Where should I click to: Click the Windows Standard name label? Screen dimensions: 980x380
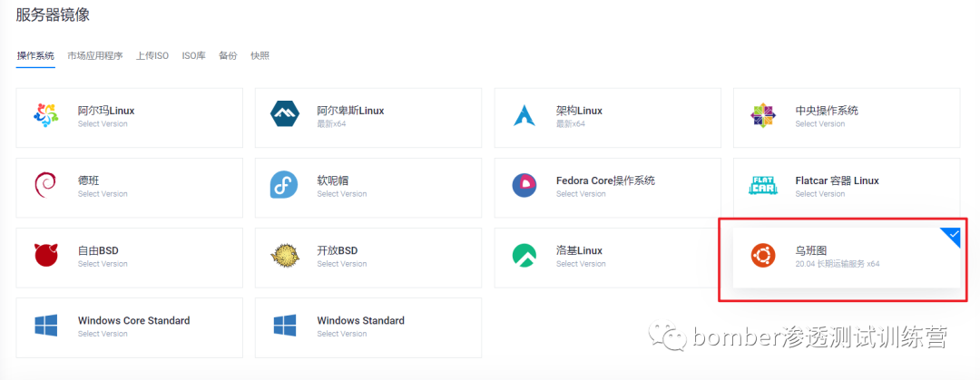[x=360, y=321]
